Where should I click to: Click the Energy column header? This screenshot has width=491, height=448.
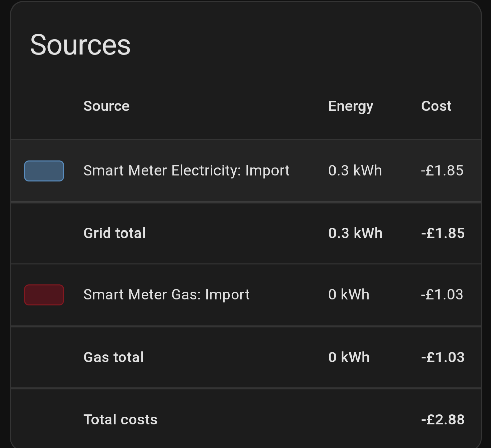click(x=351, y=106)
